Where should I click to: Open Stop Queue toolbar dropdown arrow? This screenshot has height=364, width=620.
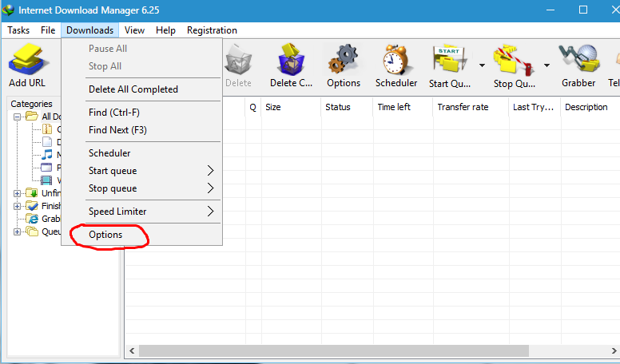[x=546, y=65]
